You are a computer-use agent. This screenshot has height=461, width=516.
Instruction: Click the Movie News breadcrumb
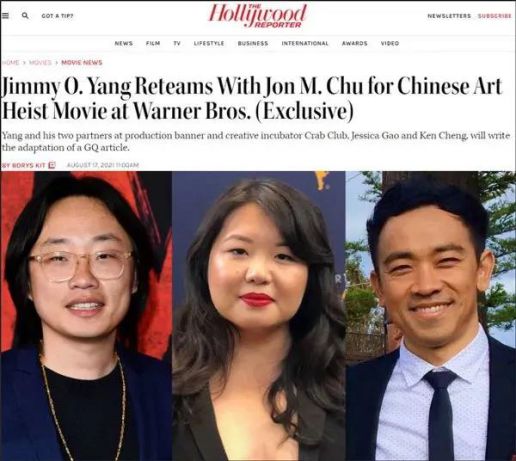click(82, 62)
